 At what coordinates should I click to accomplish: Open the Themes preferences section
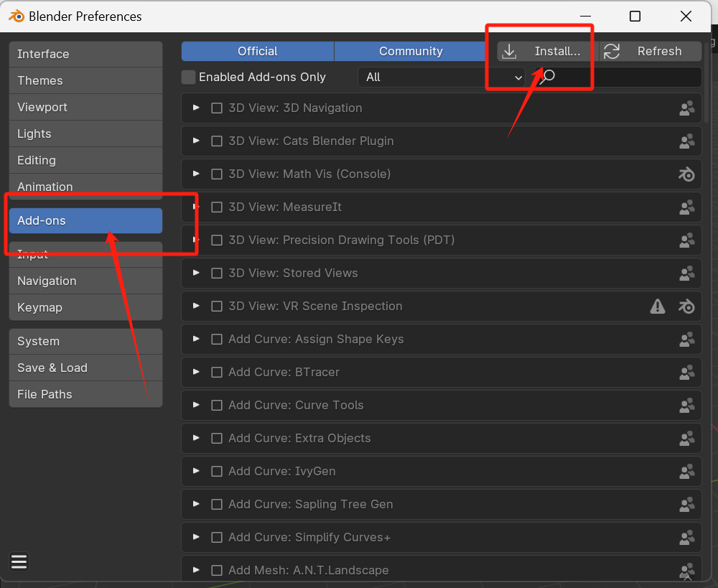tap(85, 80)
